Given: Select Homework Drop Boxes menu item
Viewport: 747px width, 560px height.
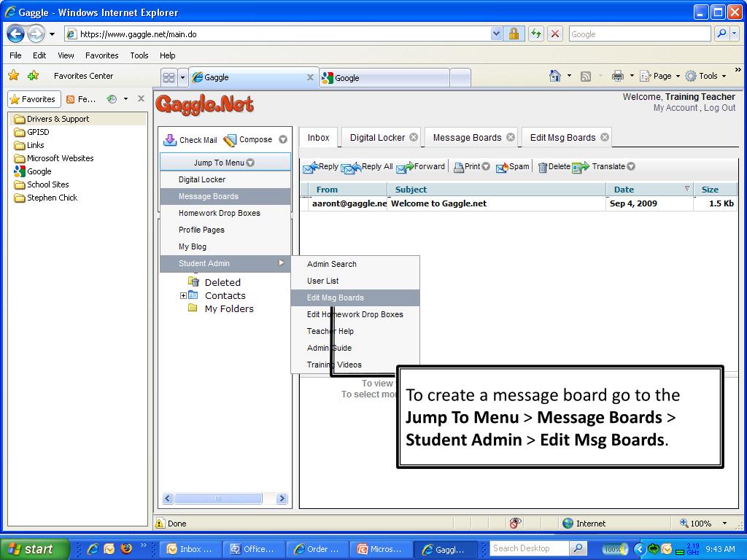Looking at the screenshot, I should (x=225, y=213).
